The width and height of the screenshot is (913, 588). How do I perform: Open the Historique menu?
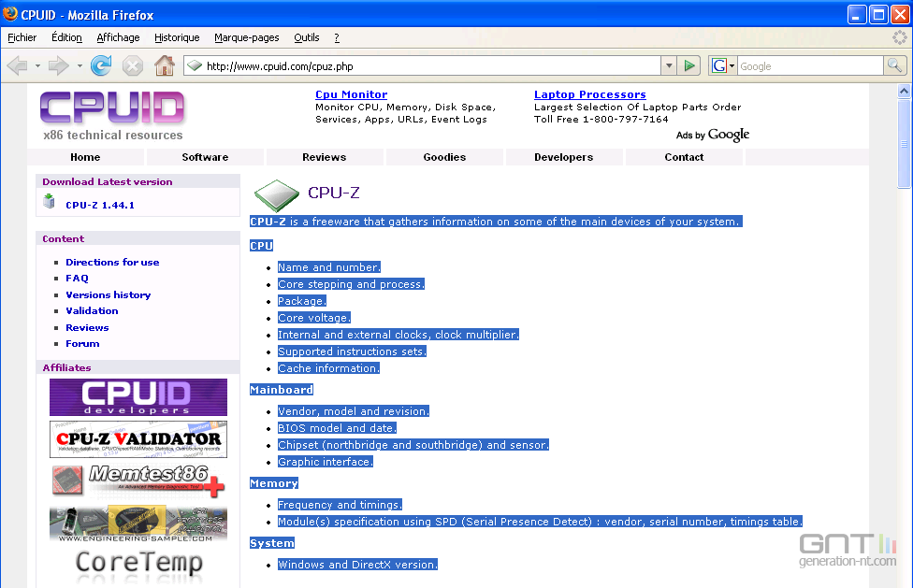click(x=177, y=37)
